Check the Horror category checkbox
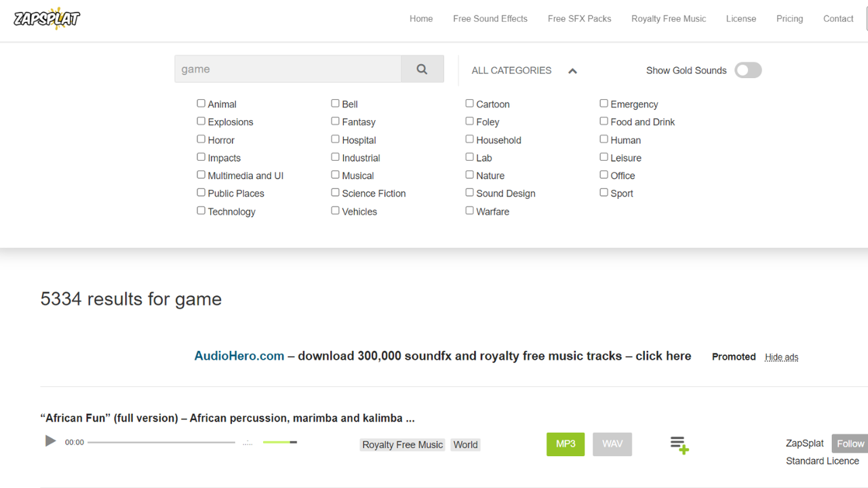The height and width of the screenshot is (488, 868). point(201,139)
